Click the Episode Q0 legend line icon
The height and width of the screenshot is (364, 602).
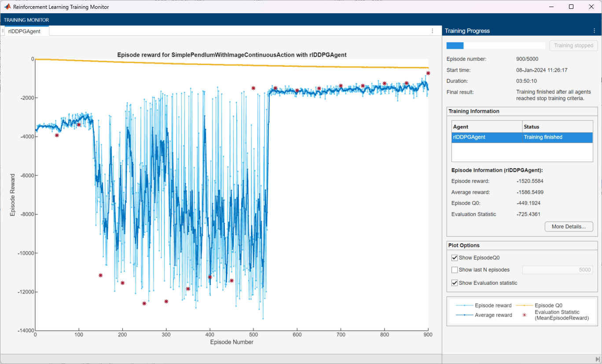(x=524, y=305)
